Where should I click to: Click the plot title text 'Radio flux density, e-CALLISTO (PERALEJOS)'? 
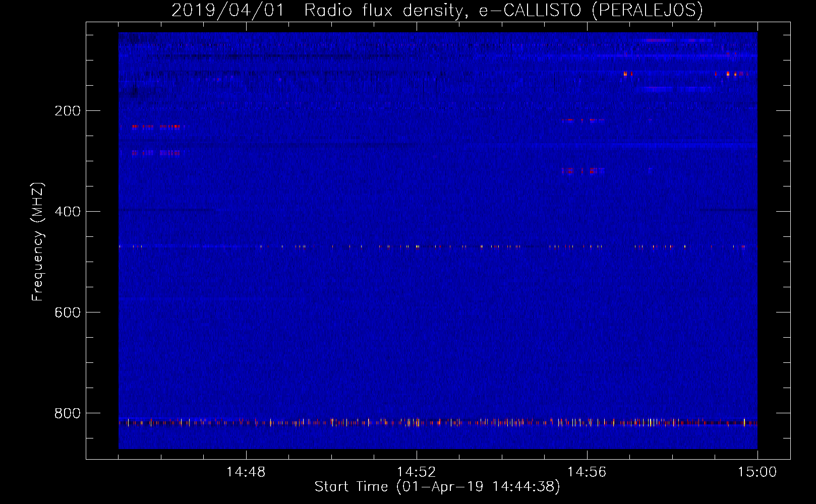point(503,11)
